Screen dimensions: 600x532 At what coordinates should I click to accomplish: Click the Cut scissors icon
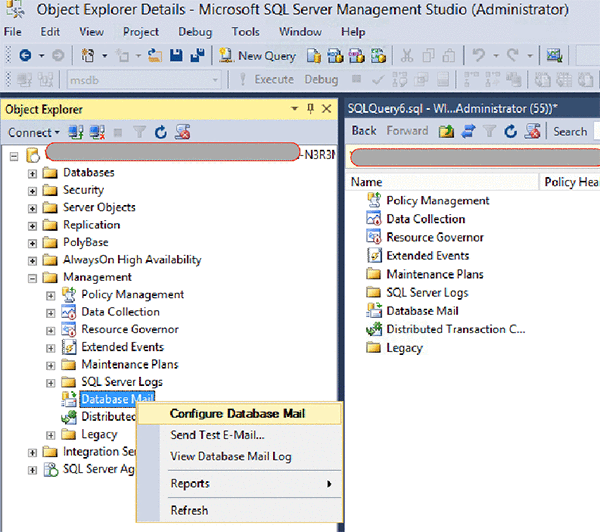407,56
